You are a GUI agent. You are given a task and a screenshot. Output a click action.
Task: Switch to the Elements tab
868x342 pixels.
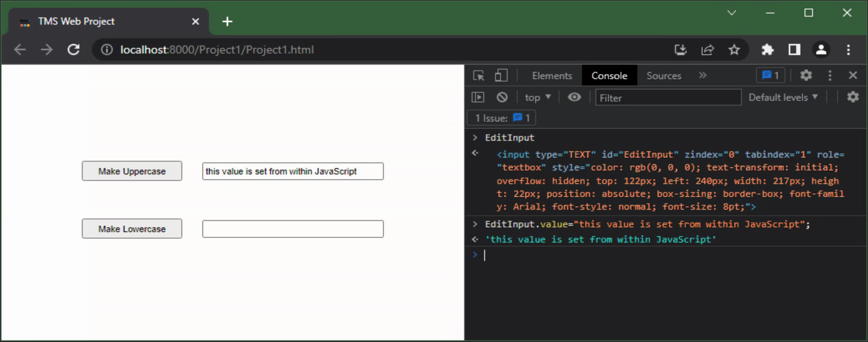point(552,76)
